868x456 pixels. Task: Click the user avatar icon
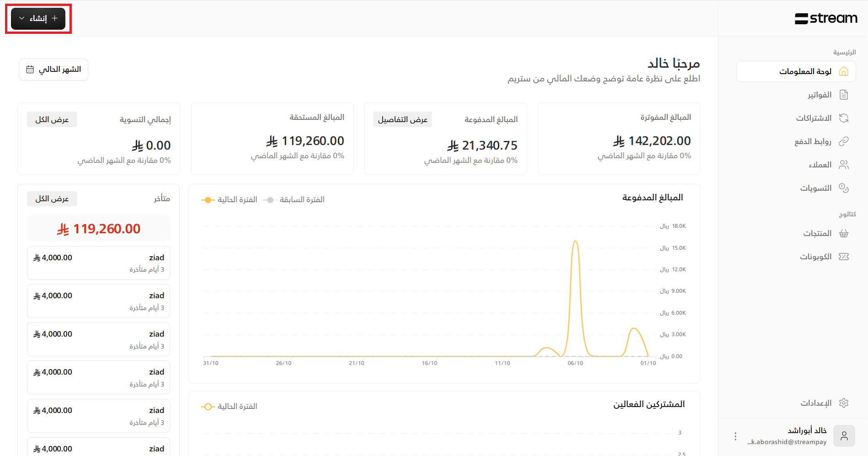point(844,436)
